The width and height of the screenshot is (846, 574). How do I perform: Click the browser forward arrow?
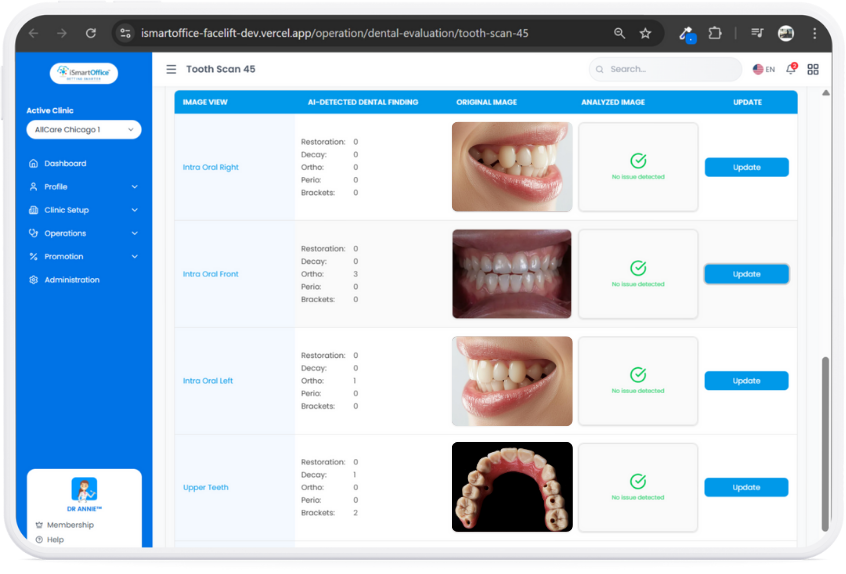pos(62,33)
